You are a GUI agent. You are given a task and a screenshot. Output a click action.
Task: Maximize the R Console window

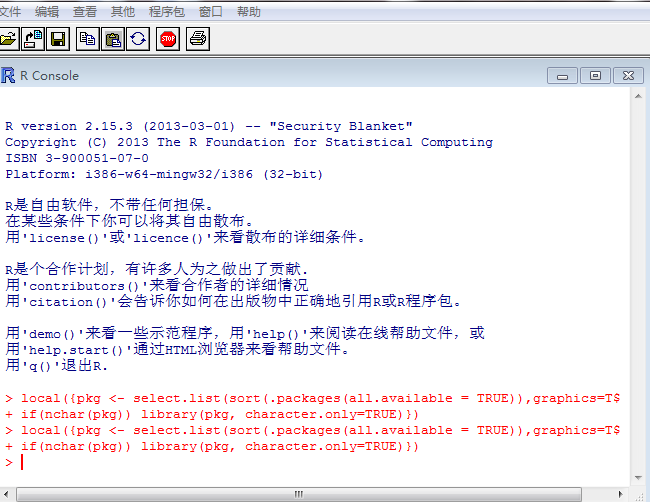pyautogui.click(x=595, y=76)
